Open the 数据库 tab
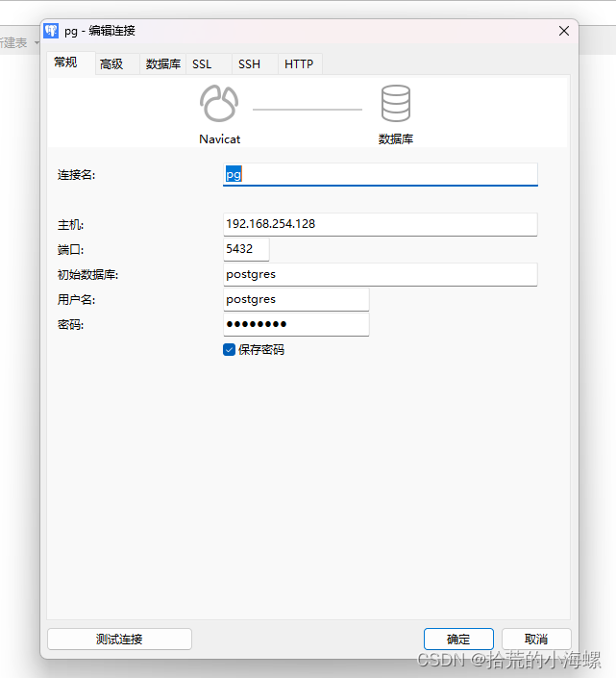Image resolution: width=616 pixels, height=678 pixels. (x=162, y=64)
